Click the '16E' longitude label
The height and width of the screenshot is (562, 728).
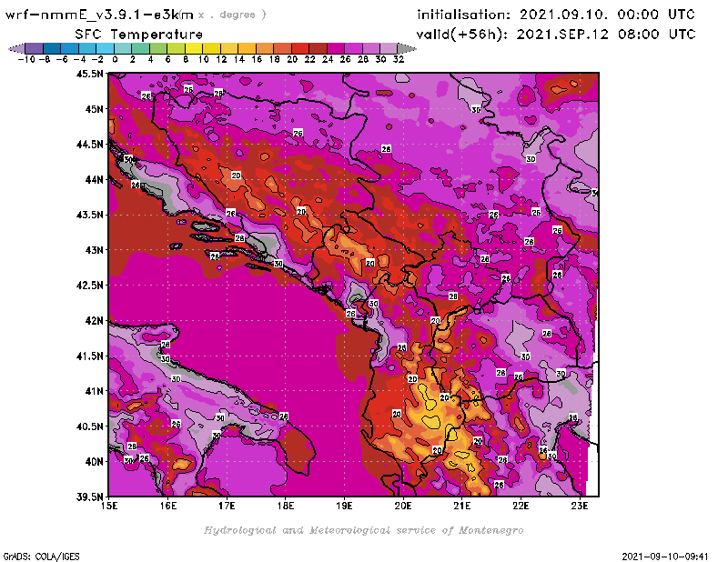coord(168,506)
